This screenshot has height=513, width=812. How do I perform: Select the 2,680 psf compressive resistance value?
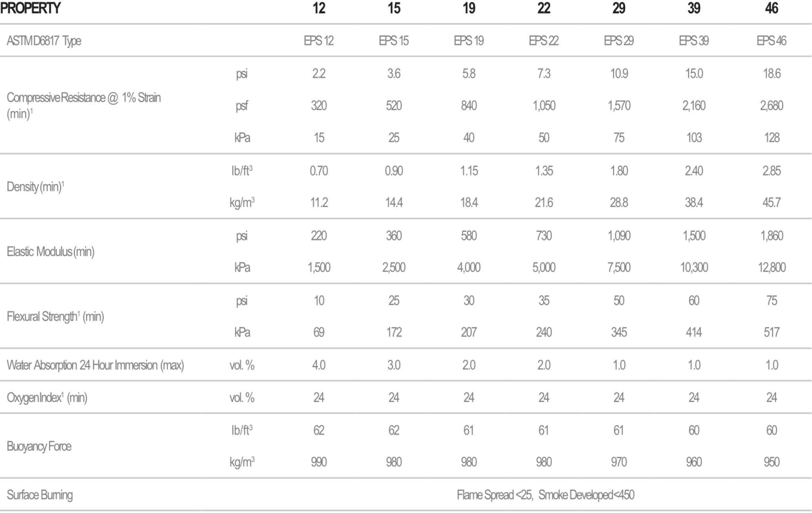pos(771,106)
